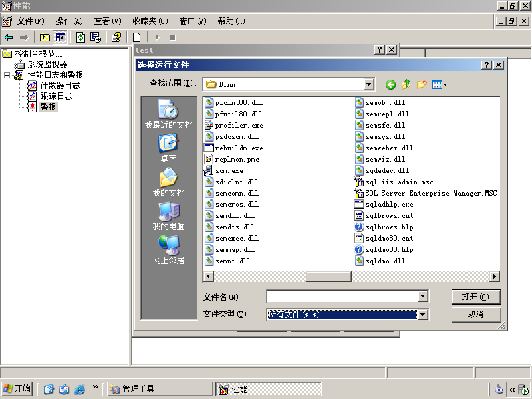The height and width of the screenshot is (399, 532).
Task: Click the 性能 taskbar button
Action: 269,389
